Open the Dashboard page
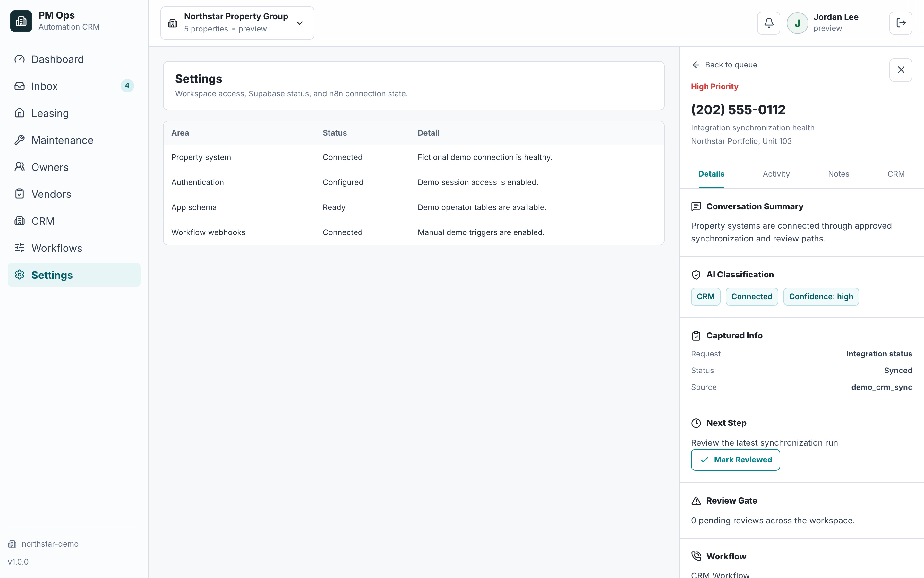 click(74, 59)
